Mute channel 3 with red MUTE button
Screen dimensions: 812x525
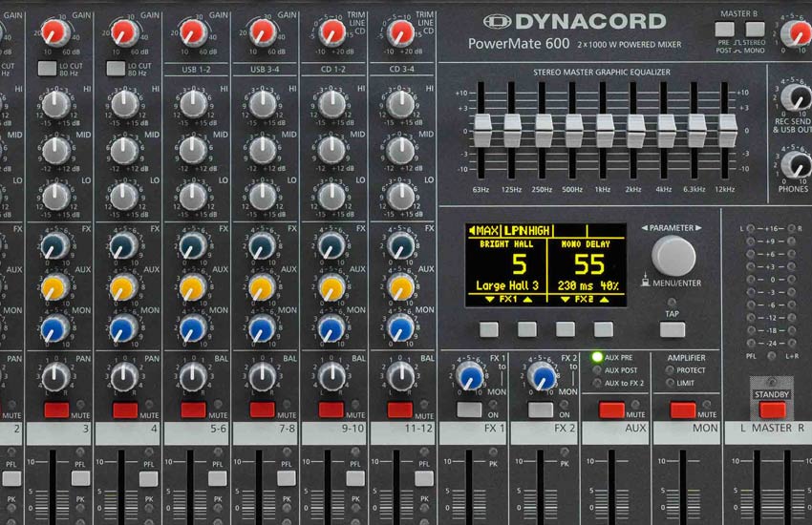(x=57, y=410)
